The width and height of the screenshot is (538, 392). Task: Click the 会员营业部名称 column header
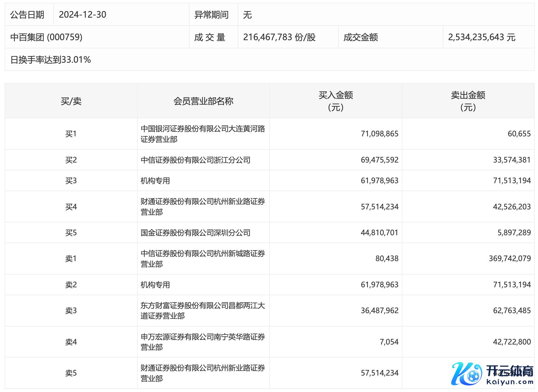[x=203, y=101]
